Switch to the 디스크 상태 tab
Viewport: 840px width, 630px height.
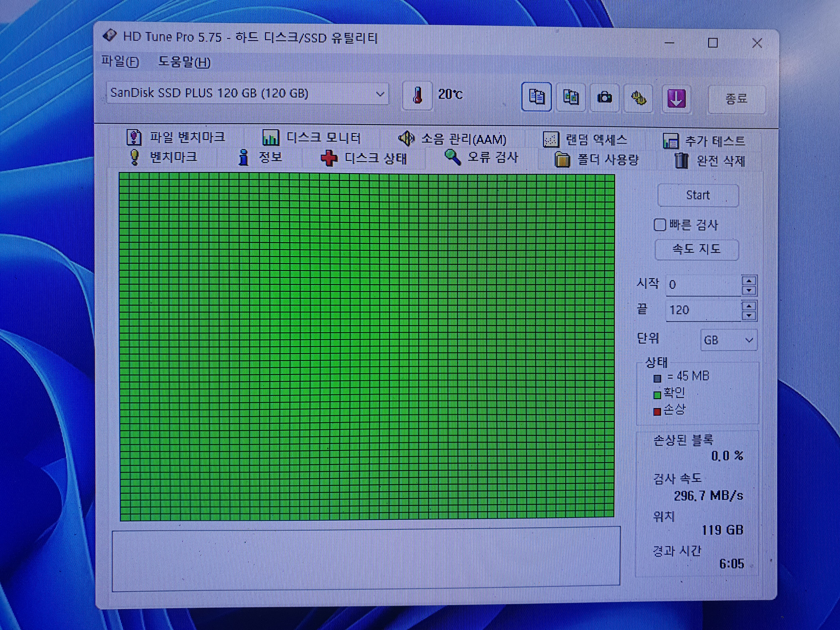(x=364, y=158)
